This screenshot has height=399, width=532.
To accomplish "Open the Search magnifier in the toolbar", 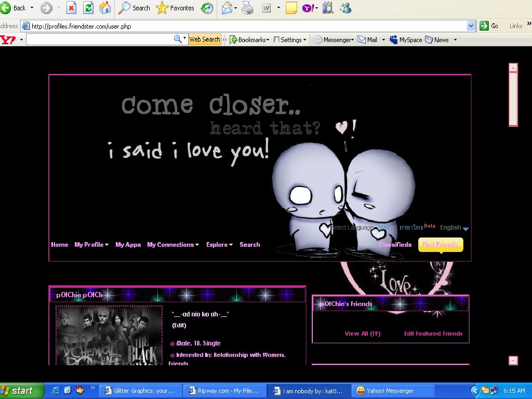I will 135,8.
